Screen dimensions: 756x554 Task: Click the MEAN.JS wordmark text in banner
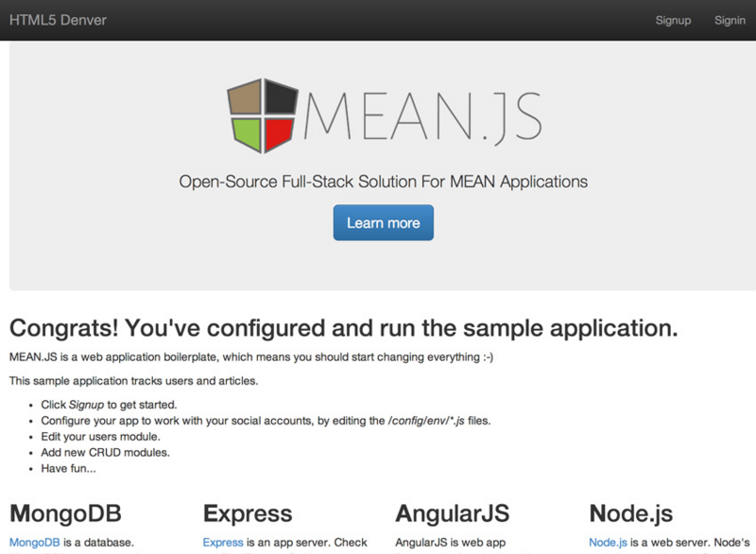pos(422,117)
